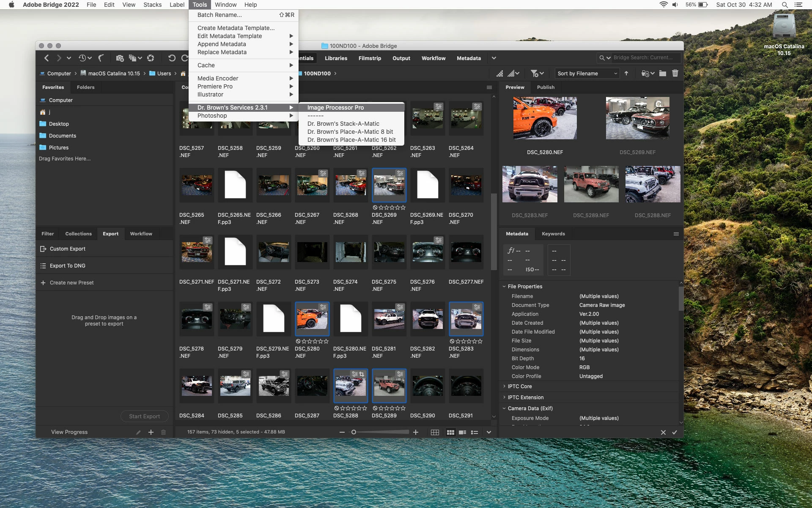Screen dimensions: 812x508
Task: Toggle the grid lock view icon
Action: tap(435, 432)
